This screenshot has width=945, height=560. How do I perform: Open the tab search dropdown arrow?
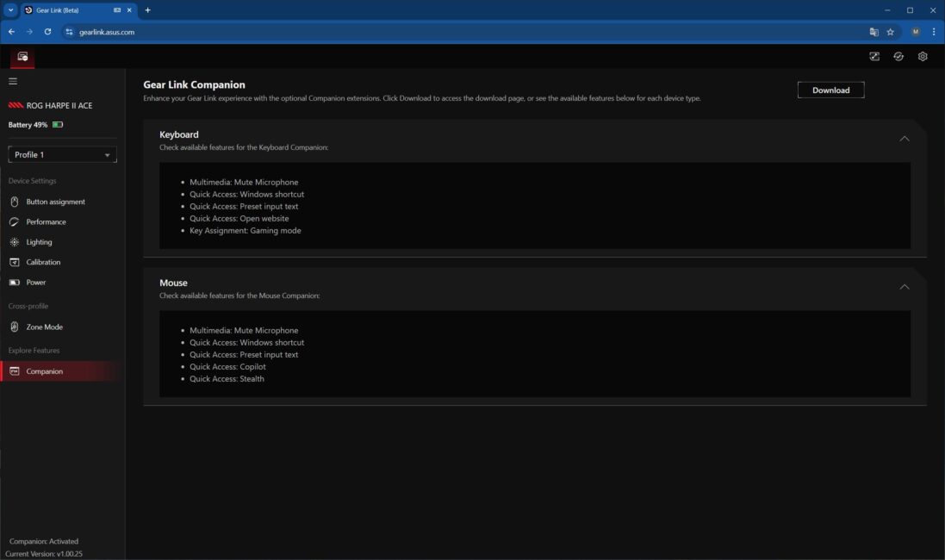coord(11,10)
